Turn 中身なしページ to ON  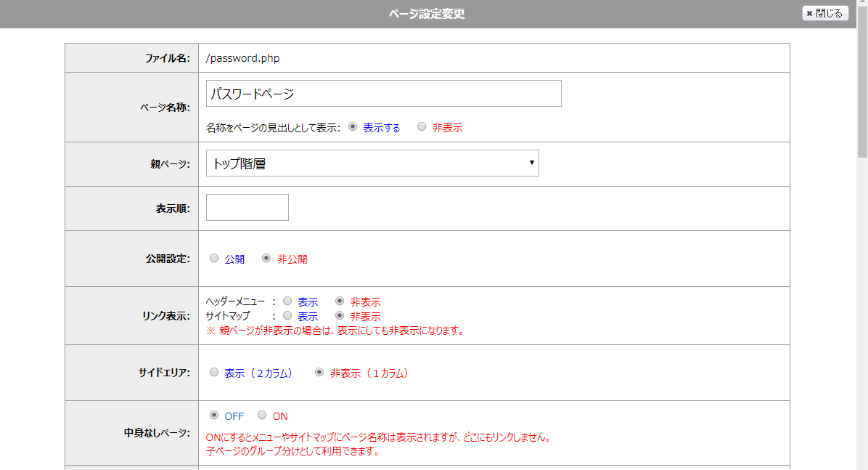(x=262, y=416)
